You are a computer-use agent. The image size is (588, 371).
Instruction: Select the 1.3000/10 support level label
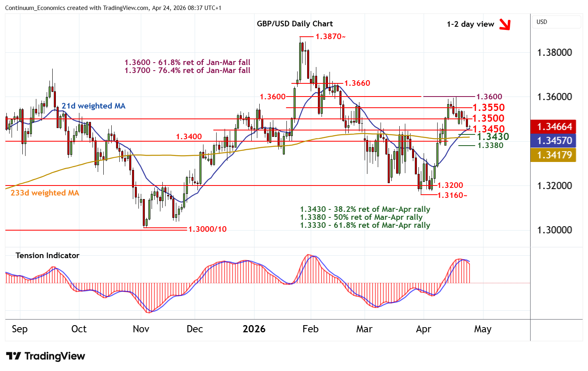[207, 229]
